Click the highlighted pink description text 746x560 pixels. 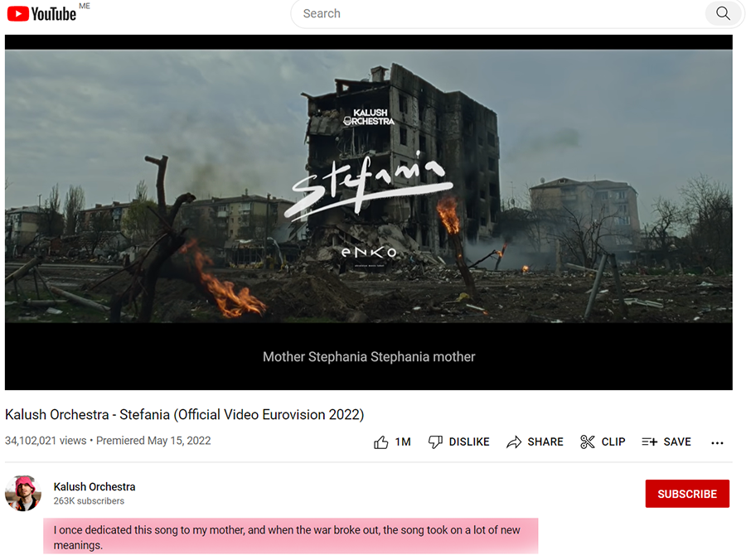pyautogui.click(x=290, y=536)
